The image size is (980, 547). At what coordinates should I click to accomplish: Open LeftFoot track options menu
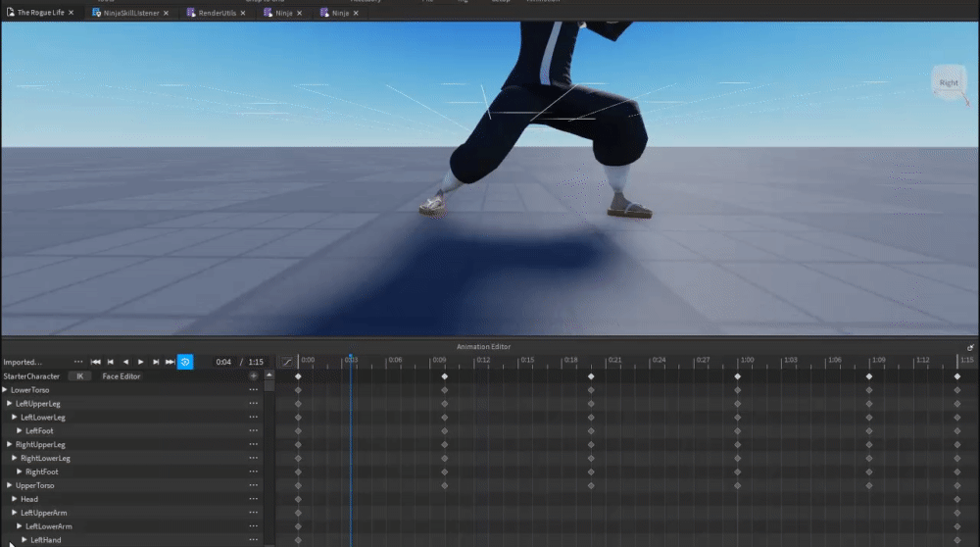coord(253,430)
